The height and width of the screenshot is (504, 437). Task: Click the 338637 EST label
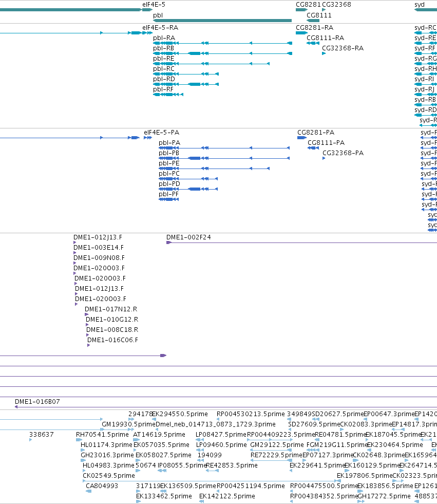[x=42, y=435]
